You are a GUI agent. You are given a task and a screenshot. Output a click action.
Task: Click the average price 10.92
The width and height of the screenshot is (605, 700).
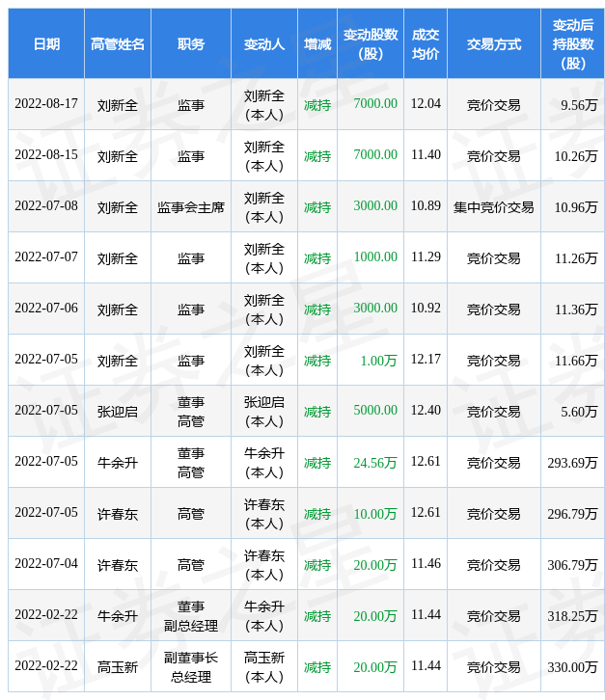click(426, 309)
